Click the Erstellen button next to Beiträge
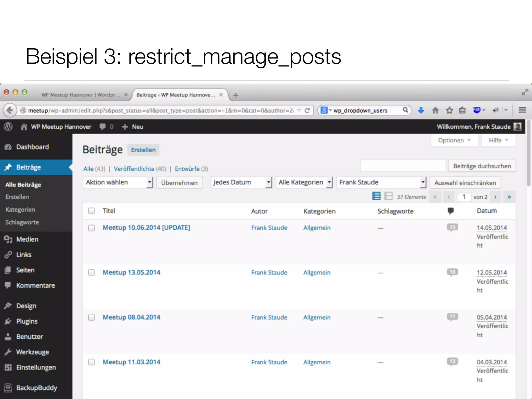The image size is (532, 399). (143, 150)
